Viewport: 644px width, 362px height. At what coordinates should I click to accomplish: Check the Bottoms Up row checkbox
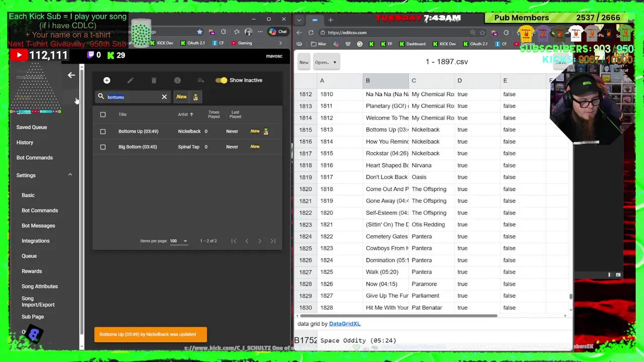103,132
